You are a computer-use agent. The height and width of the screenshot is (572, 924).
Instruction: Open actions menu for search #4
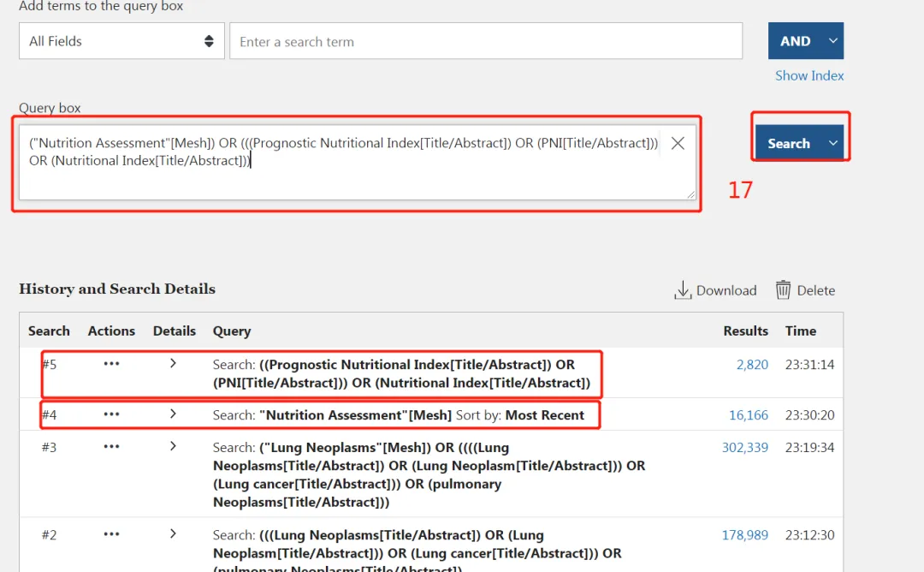pyautogui.click(x=111, y=414)
